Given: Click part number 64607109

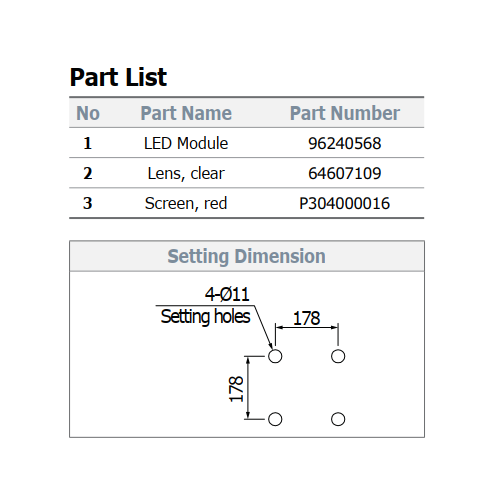Looking at the screenshot, I should click(345, 173).
